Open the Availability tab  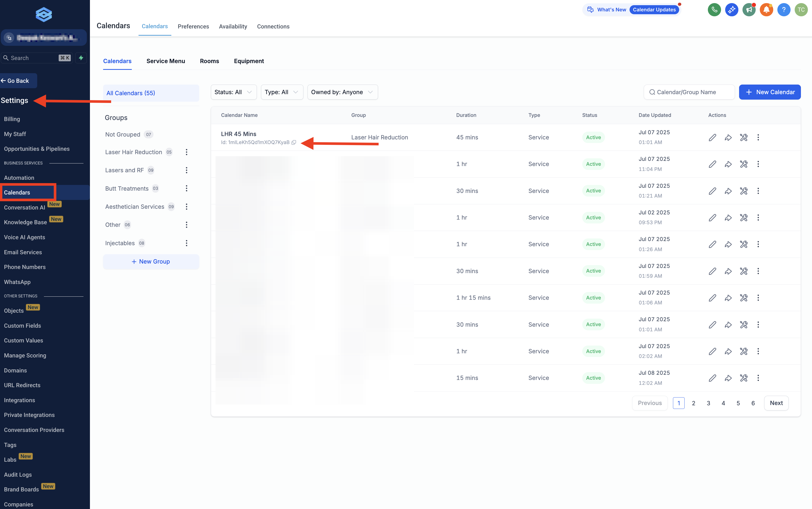point(233,27)
